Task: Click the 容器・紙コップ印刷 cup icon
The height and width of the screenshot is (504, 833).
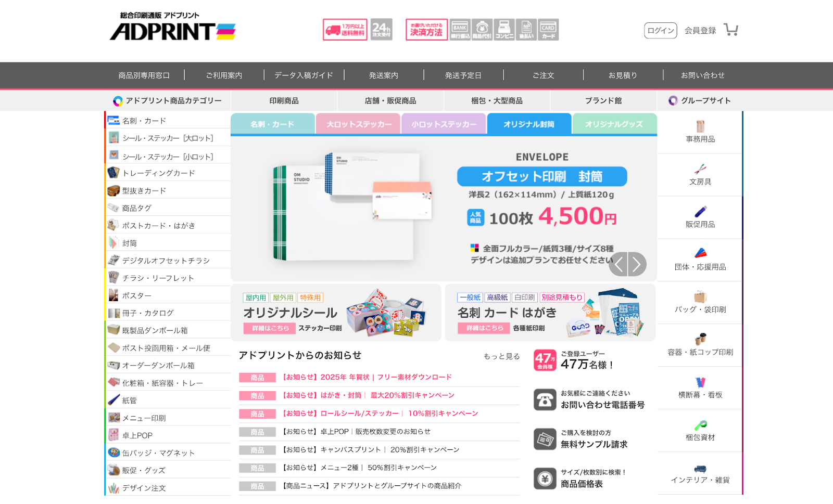Action: pyautogui.click(x=700, y=339)
